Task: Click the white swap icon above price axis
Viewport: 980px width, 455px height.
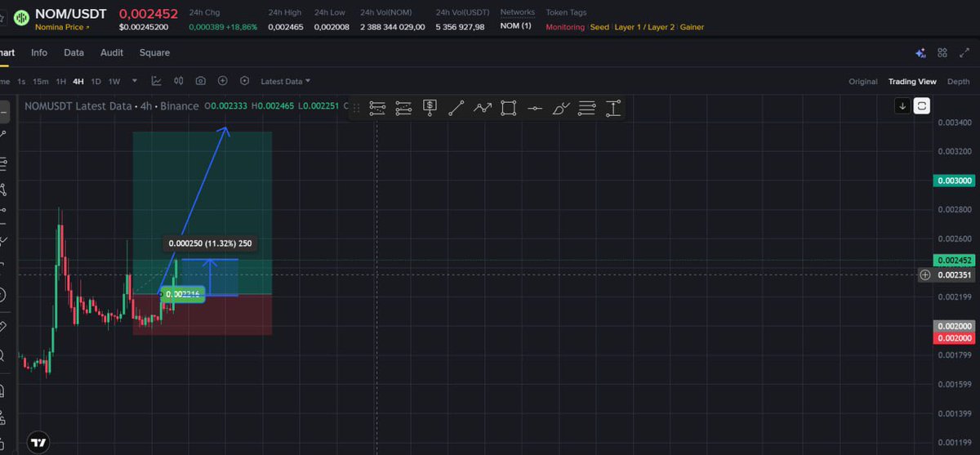Action: click(921, 105)
